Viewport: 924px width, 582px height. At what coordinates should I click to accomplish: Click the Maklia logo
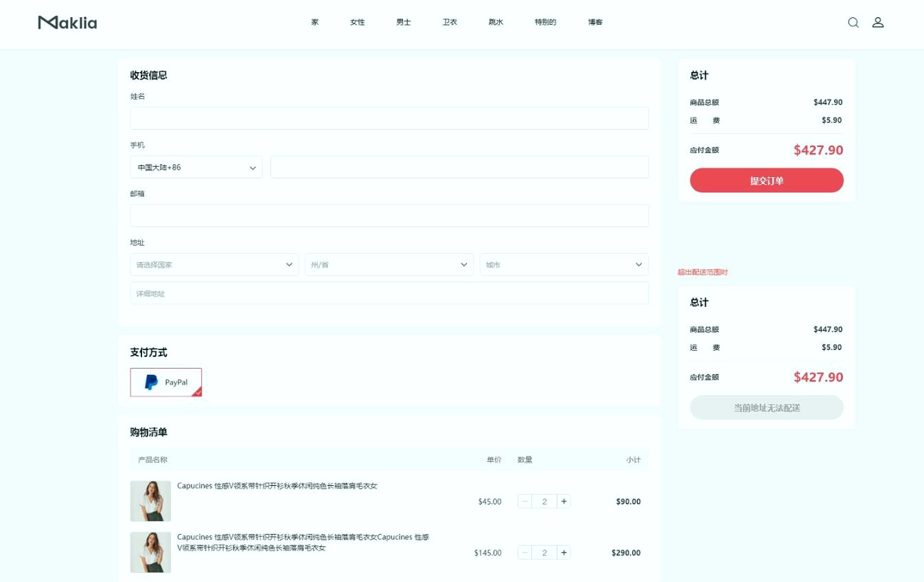[x=67, y=23]
